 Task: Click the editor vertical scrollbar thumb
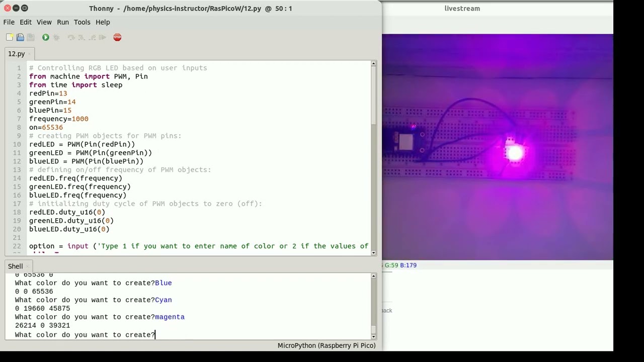pyautogui.click(x=373, y=96)
